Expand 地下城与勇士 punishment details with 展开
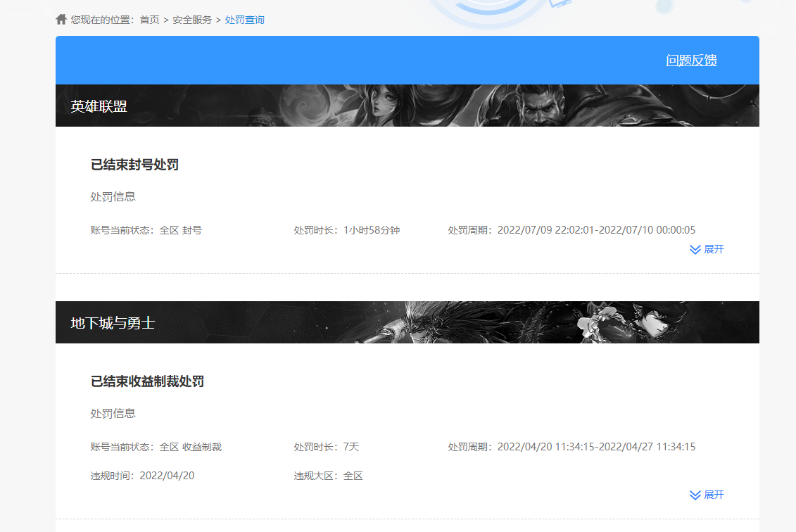 pos(707,495)
